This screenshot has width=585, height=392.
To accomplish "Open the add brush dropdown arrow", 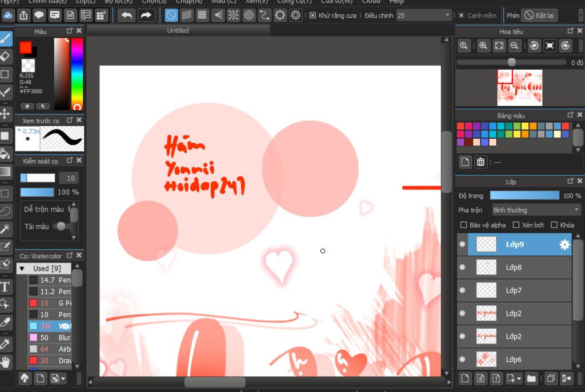I will (63, 379).
